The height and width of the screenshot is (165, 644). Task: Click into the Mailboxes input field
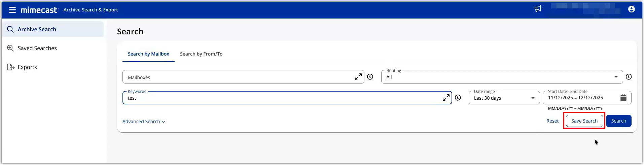pos(236,77)
